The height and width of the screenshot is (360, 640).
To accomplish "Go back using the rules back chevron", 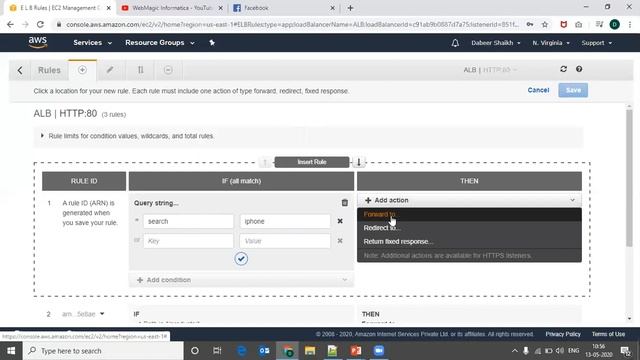I will pyautogui.click(x=20, y=70).
